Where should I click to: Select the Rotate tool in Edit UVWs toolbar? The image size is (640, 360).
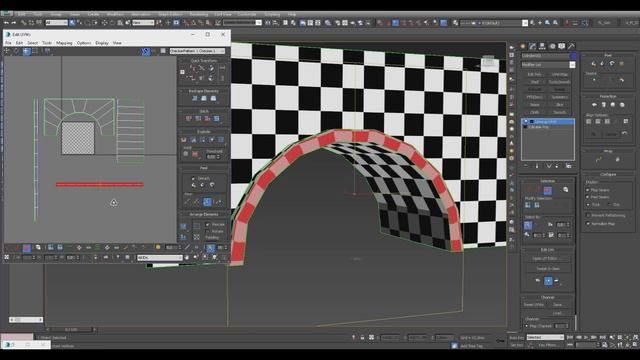16,51
